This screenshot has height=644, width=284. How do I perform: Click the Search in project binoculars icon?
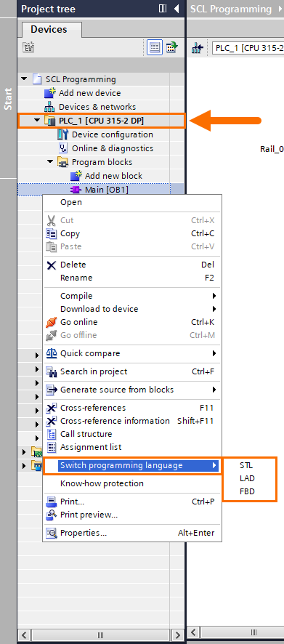tap(52, 371)
